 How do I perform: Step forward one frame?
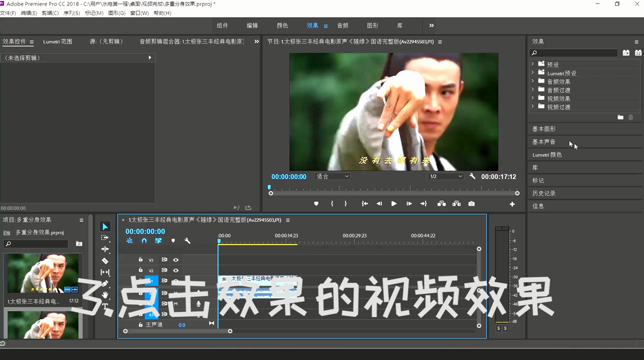click(409, 204)
